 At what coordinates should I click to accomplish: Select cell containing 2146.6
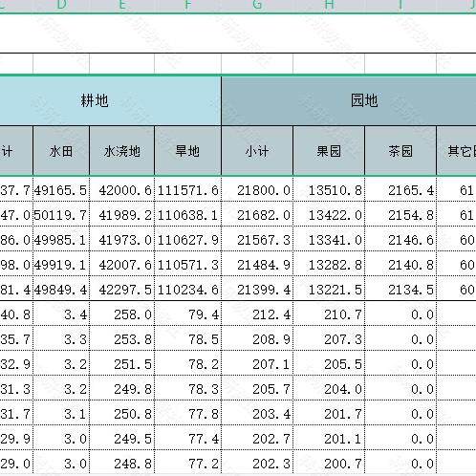click(x=400, y=239)
